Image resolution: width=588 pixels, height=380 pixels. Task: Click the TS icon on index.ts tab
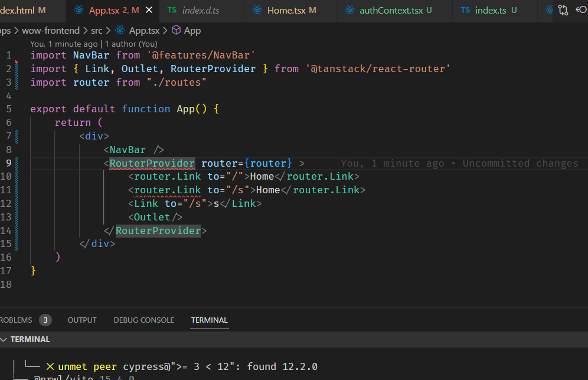[x=465, y=10]
